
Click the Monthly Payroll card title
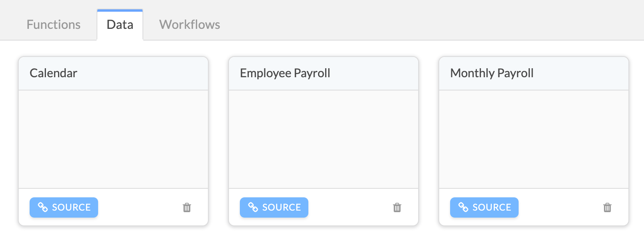492,73
